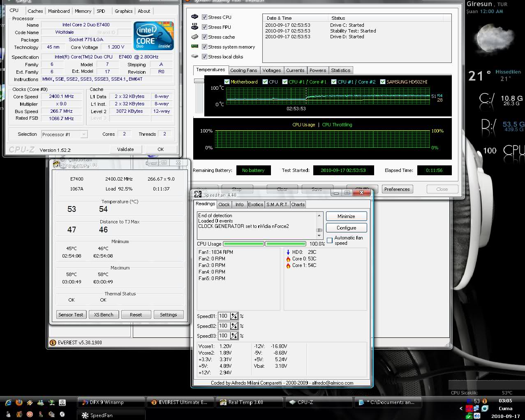
Task: Switch to the Caches tab in CPU-Z
Action: click(35, 11)
